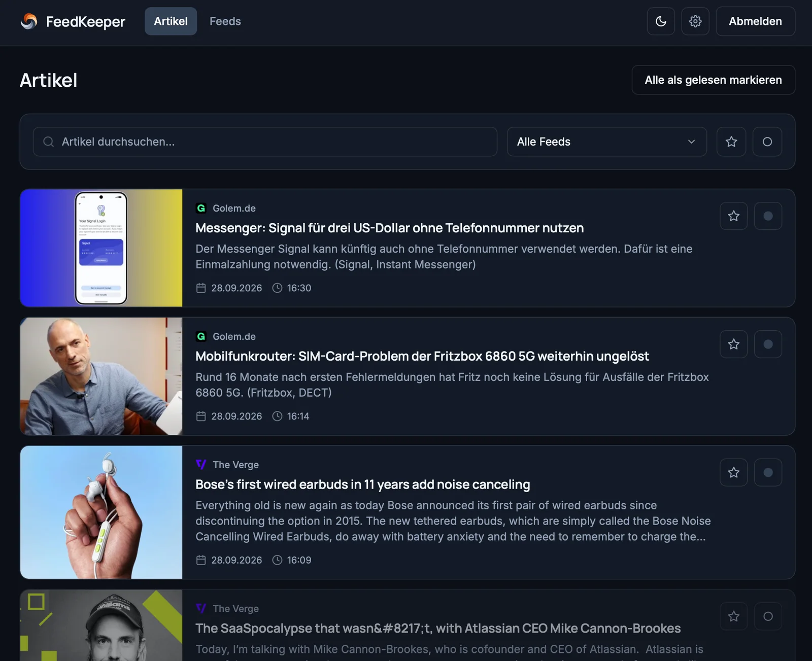Toggle read status of Bose earbuds article
The width and height of the screenshot is (812, 661).
tap(768, 473)
